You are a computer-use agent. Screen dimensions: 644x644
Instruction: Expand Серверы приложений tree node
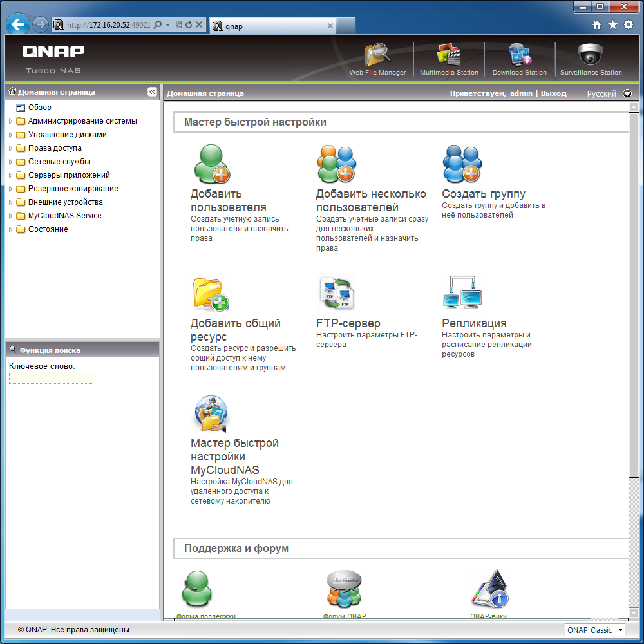pyautogui.click(x=11, y=175)
